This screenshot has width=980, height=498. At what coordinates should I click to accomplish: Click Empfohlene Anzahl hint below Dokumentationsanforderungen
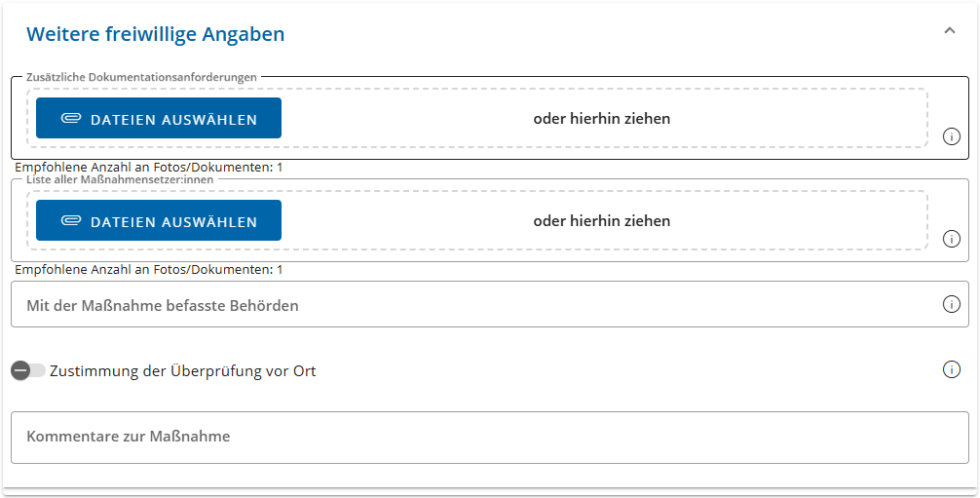(149, 167)
